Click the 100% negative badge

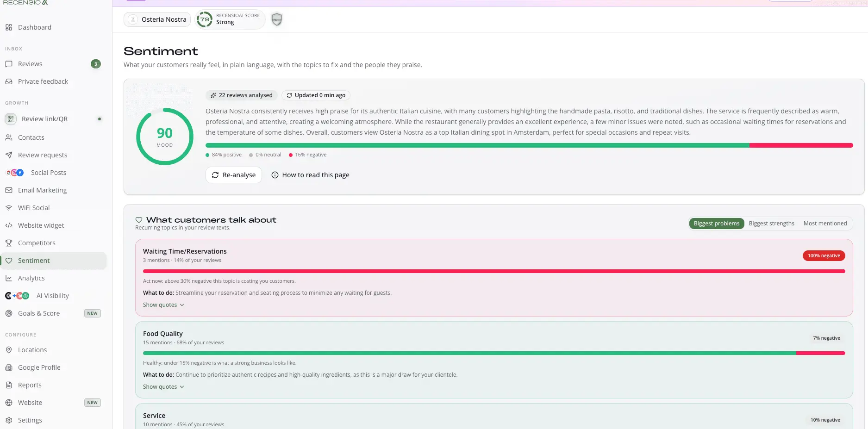coord(824,256)
